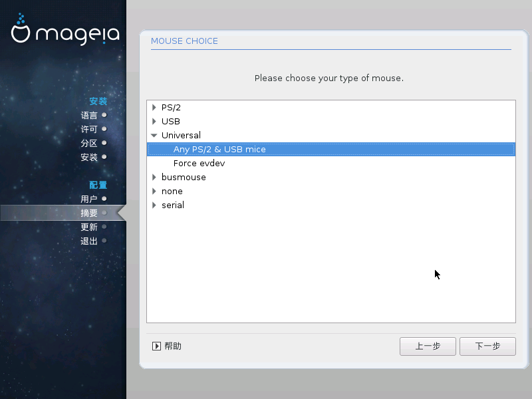Screen dimensions: 532x399
Task: Select Any PS/2 & USB mice
Action: 331,149
